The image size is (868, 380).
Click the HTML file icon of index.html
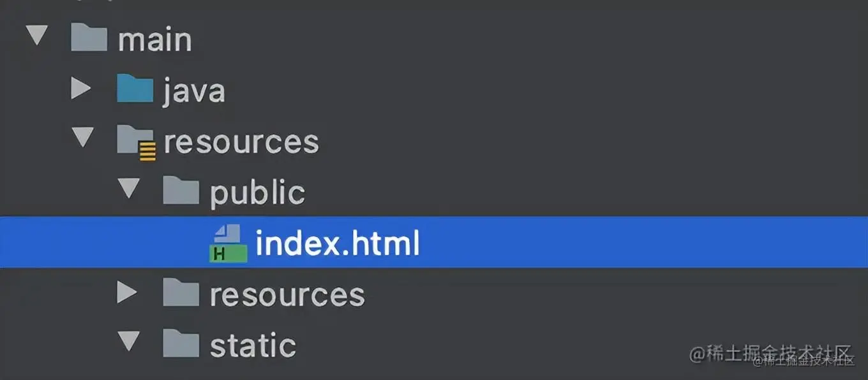click(x=228, y=243)
